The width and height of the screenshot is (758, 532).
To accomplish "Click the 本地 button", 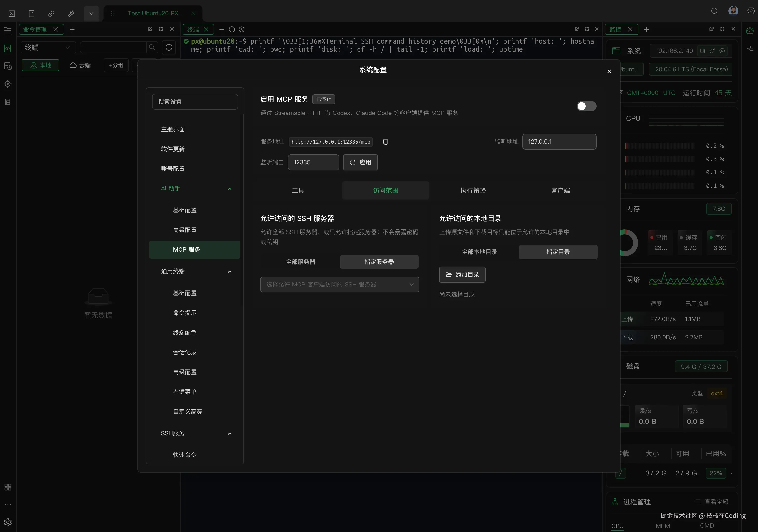I will click(x=40, y=65).
